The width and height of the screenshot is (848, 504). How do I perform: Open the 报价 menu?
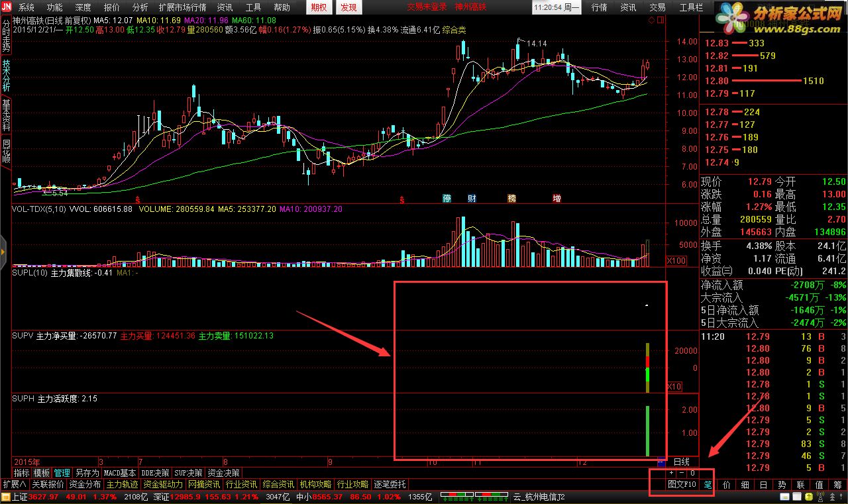(112, 7)
